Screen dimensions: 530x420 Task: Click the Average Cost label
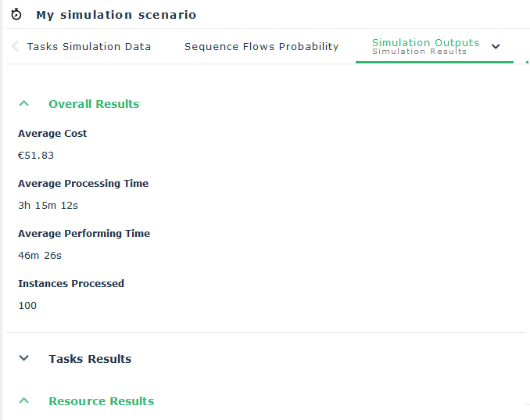[x=52, y=134]
